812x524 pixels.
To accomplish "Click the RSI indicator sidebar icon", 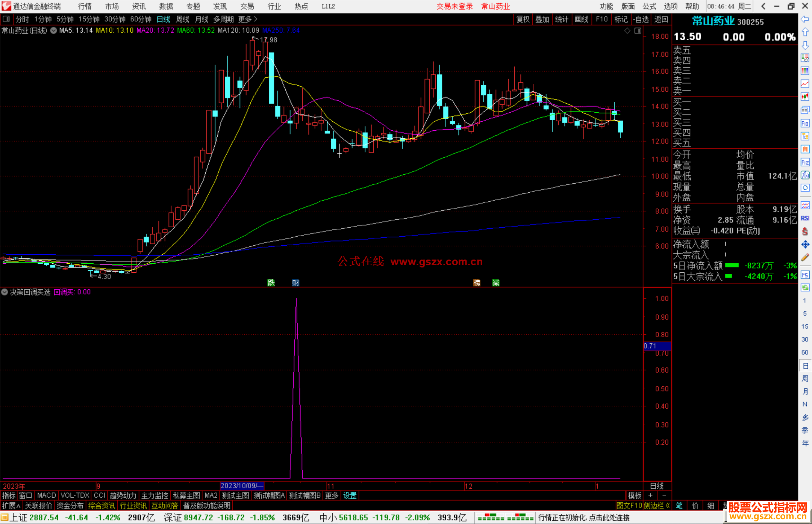I will 805,218.
